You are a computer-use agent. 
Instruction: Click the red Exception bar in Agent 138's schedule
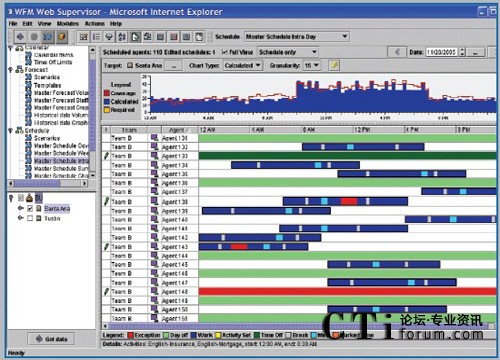click(349, 201)
